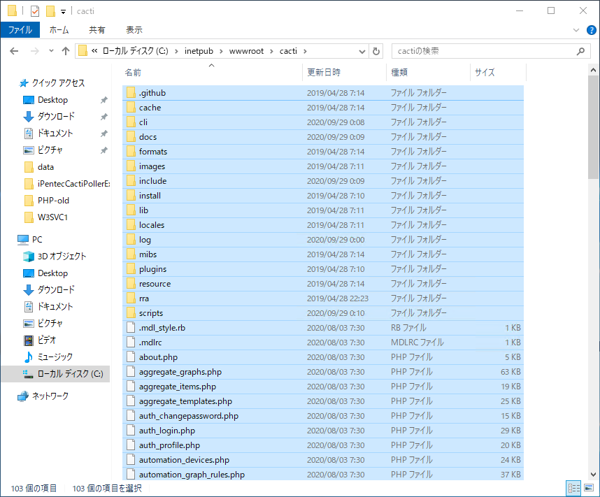Screen dimensions: 600x497
Task: Go up one folder level
Action: [x=65, y=51]
